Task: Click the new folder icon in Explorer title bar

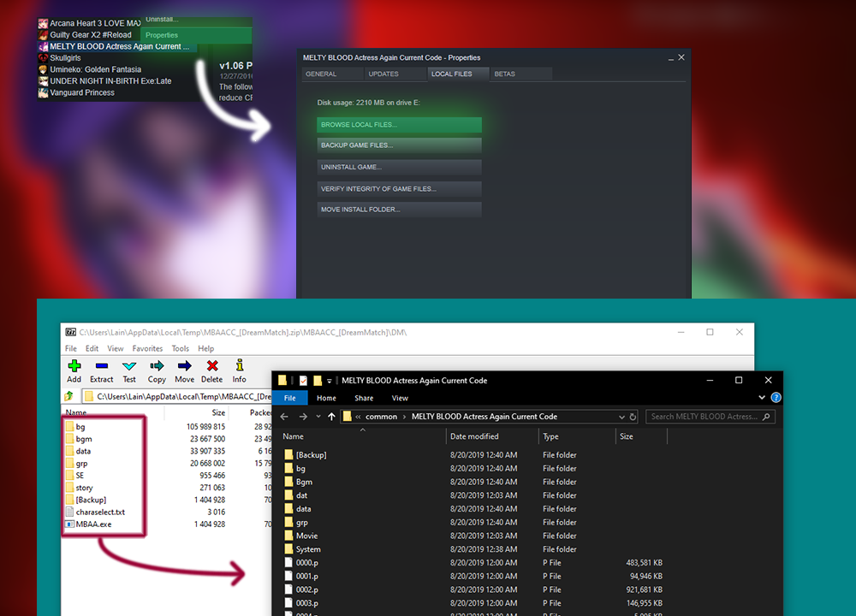Action: point(318,380)
